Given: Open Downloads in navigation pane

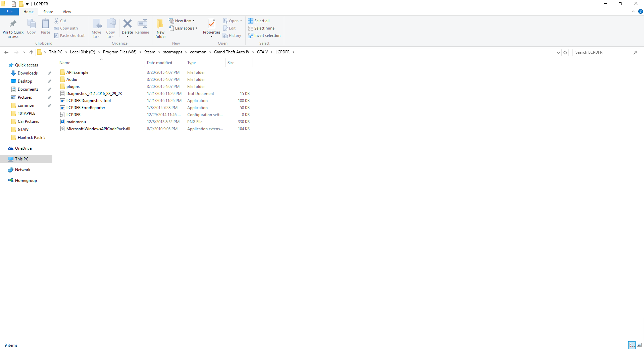Looking at the screenshot, I should click(x=28, y=73).
